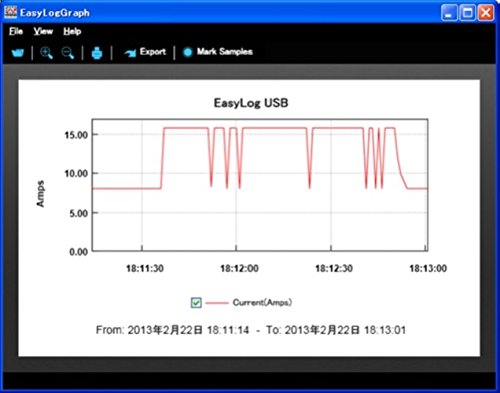The image size is (500, 393).
Task: Uncheck the Current(Amps) legend checkbox
Action: (196, 303)
